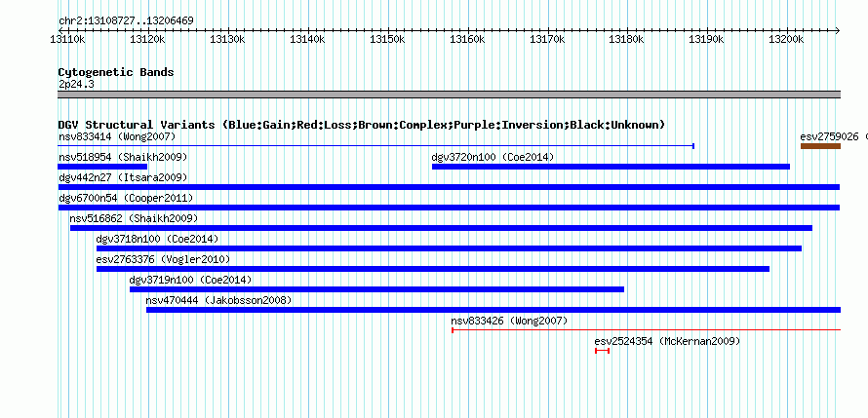Open the dgv3719n100 (Coe2014) label
868x418 pixels.
pos(190,280)
